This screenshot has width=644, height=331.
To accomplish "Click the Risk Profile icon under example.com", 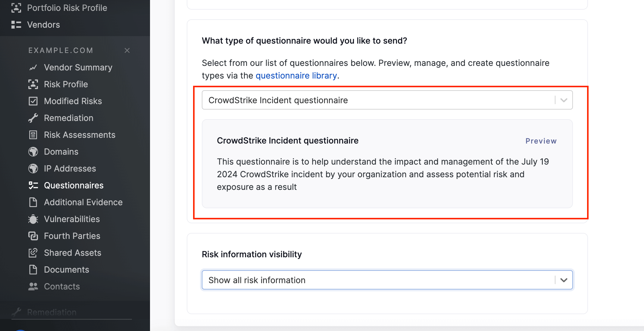I will (x=33, y=84).
